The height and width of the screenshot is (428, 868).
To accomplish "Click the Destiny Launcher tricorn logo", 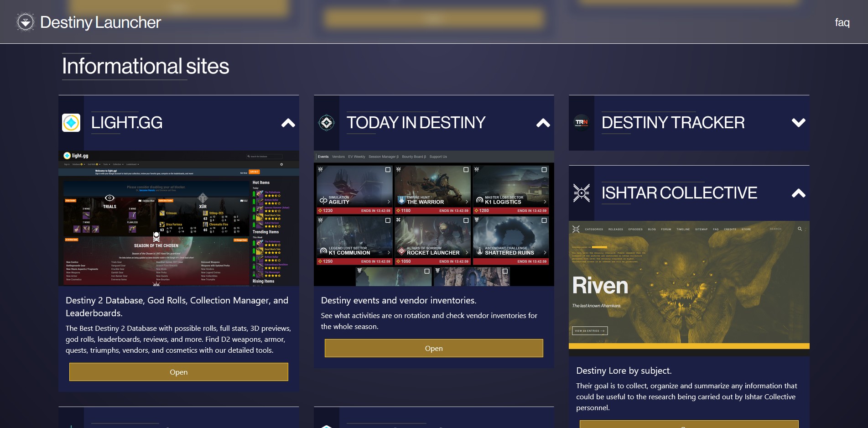I will click(x=25, y=21).
